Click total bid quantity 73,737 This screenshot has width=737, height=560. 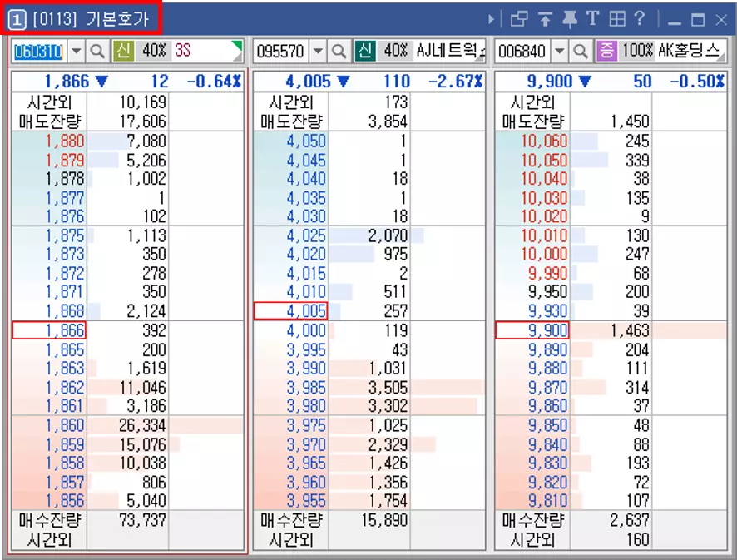click(142, 521)
